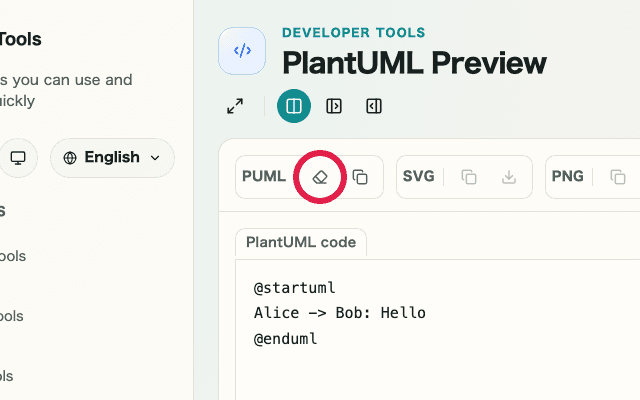Copy PNG output to clipboard

coord(618,177)
